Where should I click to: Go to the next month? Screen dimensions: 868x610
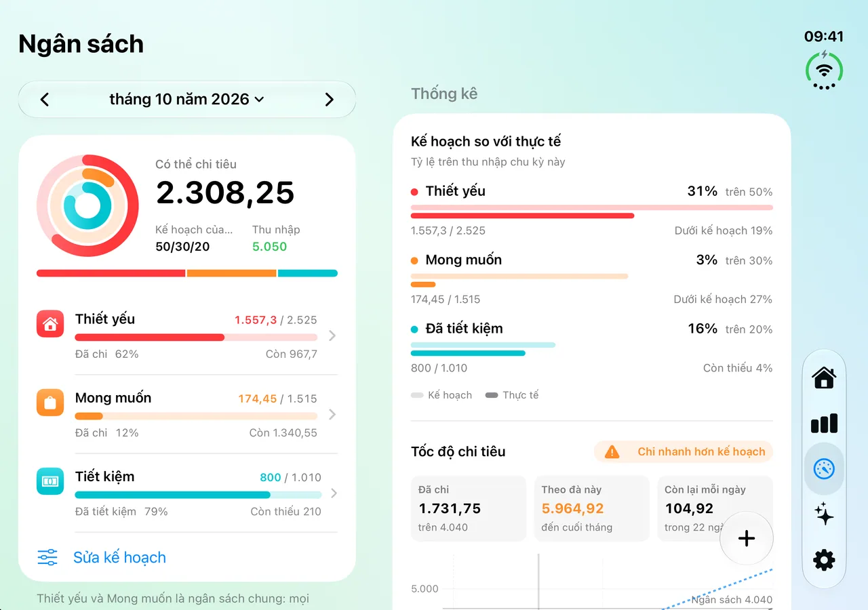(x=330, y=100)
